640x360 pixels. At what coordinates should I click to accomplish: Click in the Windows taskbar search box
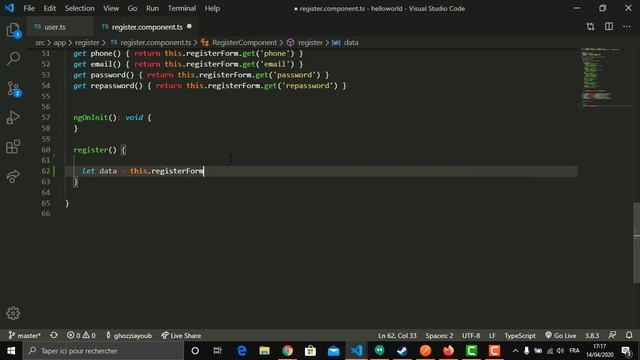(x=103, y=351)
